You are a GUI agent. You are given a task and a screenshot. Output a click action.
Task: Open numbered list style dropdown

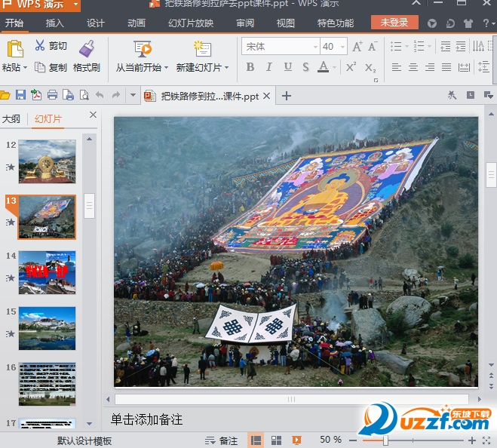pyautogui.click(x=429, y=47)
